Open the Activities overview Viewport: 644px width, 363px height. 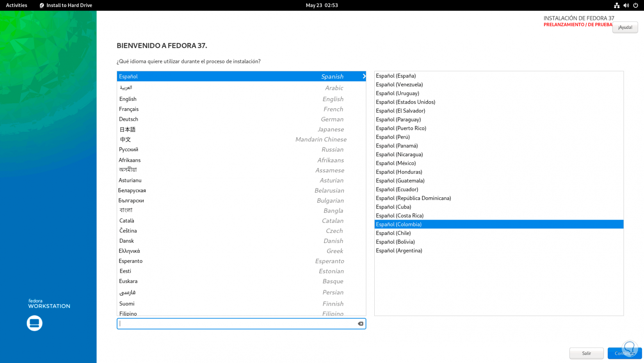point(16,5)
